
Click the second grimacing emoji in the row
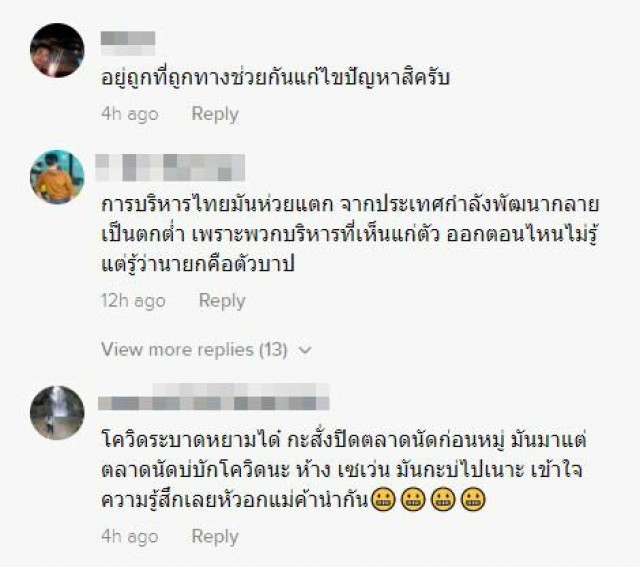pyautogui.click(x=413, y=499)
